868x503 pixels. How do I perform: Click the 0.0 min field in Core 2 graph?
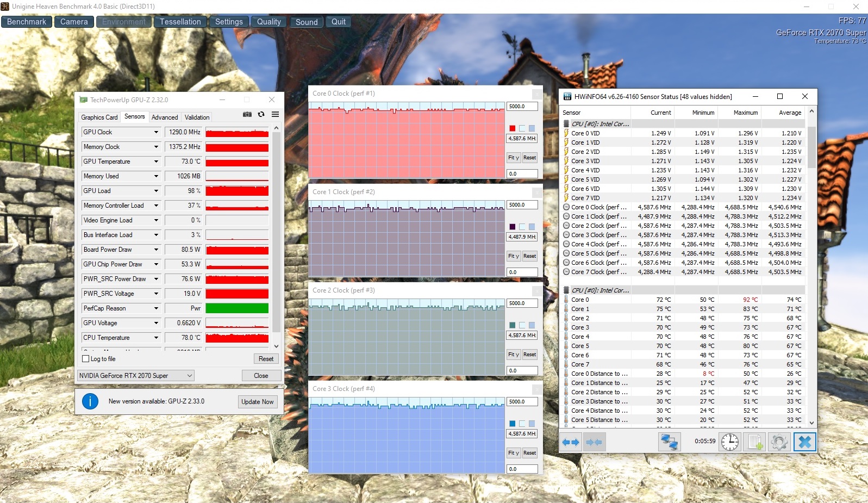[522, 371]
